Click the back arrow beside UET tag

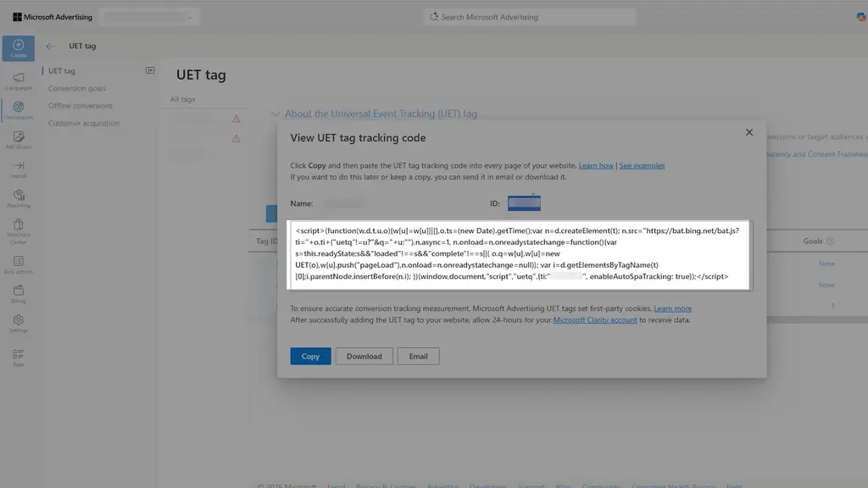point(50,46)
